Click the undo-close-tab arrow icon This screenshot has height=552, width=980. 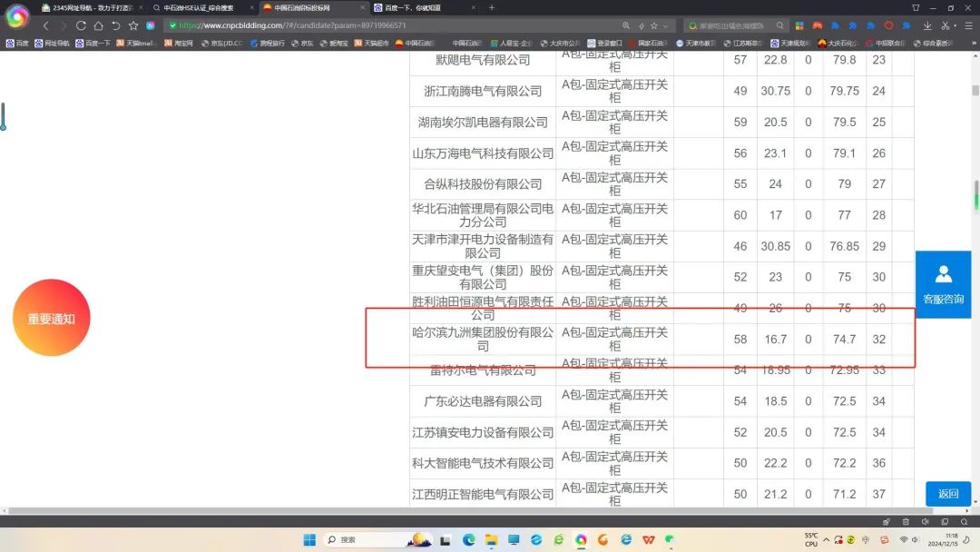(115, 25)
